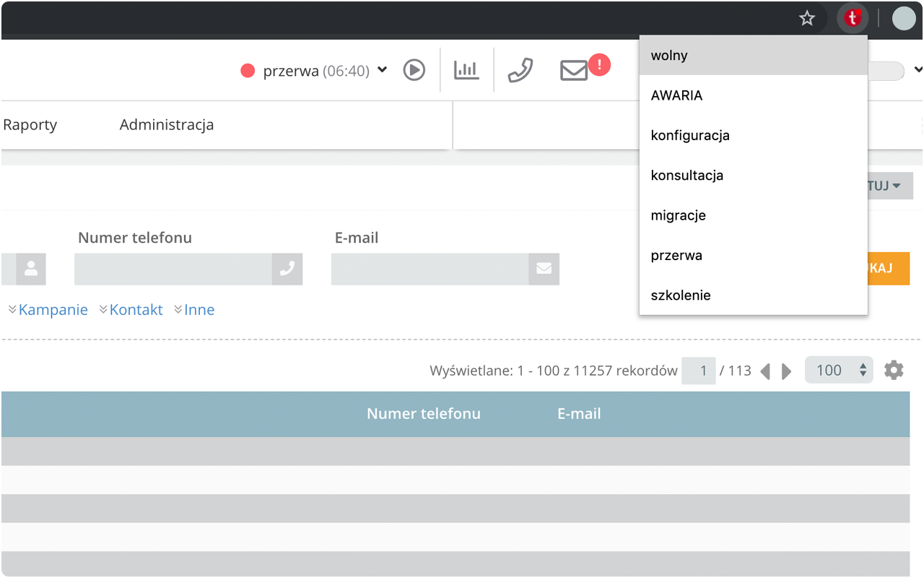
Task: Expand the Kontakt filter section
Action: click(131, 310)
